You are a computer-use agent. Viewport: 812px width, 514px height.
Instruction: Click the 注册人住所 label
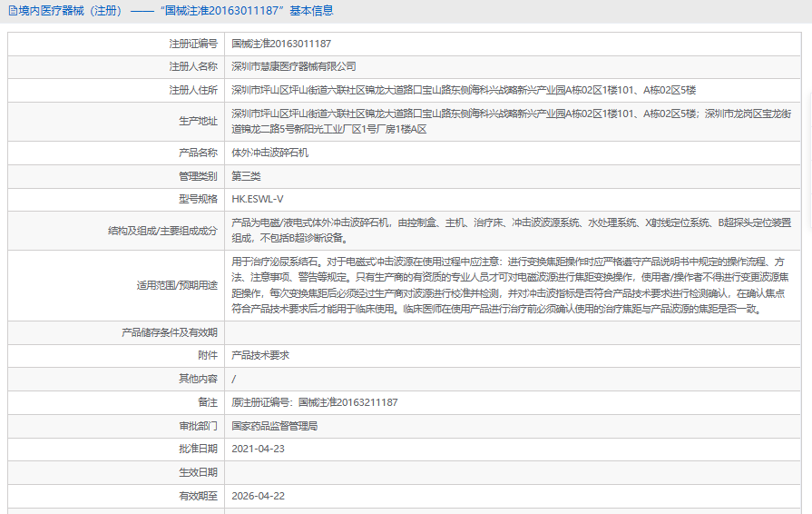point(193,90)
